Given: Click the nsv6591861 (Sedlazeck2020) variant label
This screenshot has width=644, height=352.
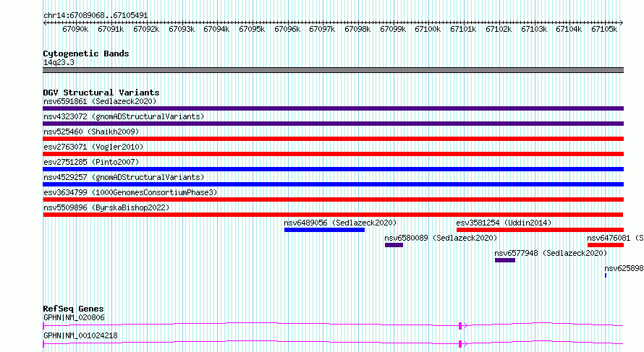Looking at the screenshot, I should [100, 101].
